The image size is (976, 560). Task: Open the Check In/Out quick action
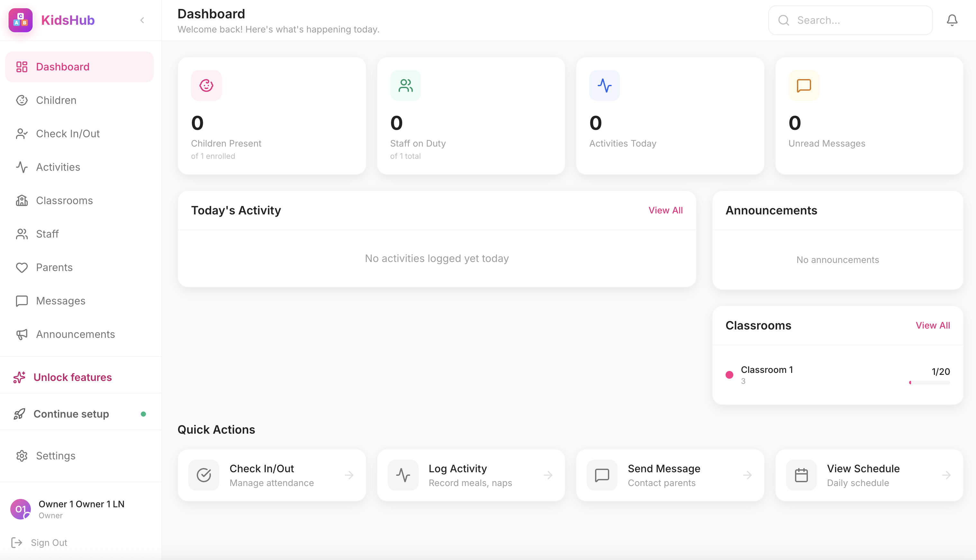[x=272, y=475]
